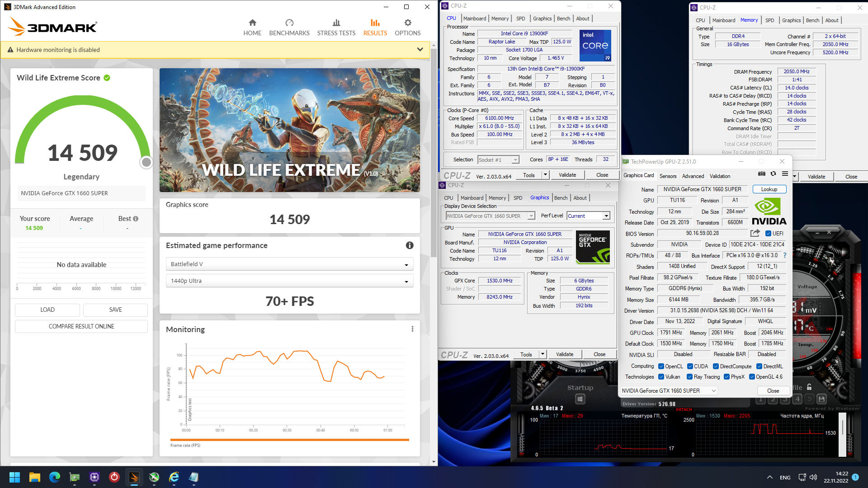Toggle the DirectML checkbox in GPU-Z
Screen dimensions: 868x488
(759, 366)
